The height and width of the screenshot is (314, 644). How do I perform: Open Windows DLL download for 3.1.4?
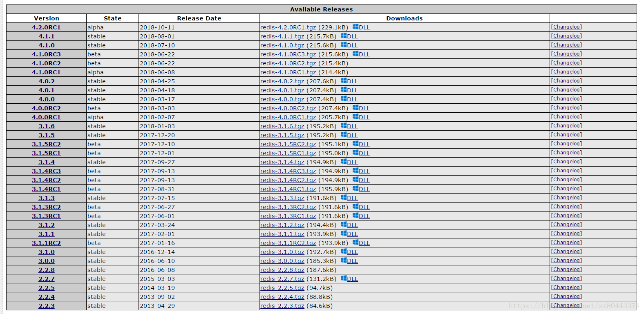pos(349,162)
